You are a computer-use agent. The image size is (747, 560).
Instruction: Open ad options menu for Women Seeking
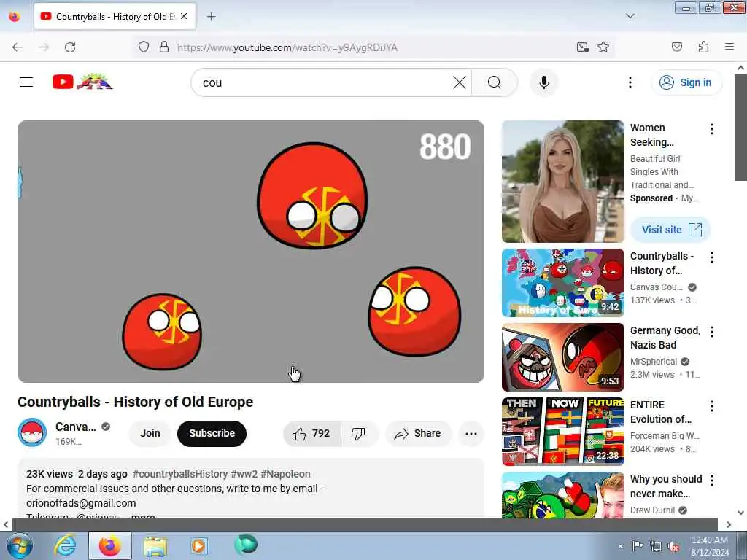(x=711, y=129)
